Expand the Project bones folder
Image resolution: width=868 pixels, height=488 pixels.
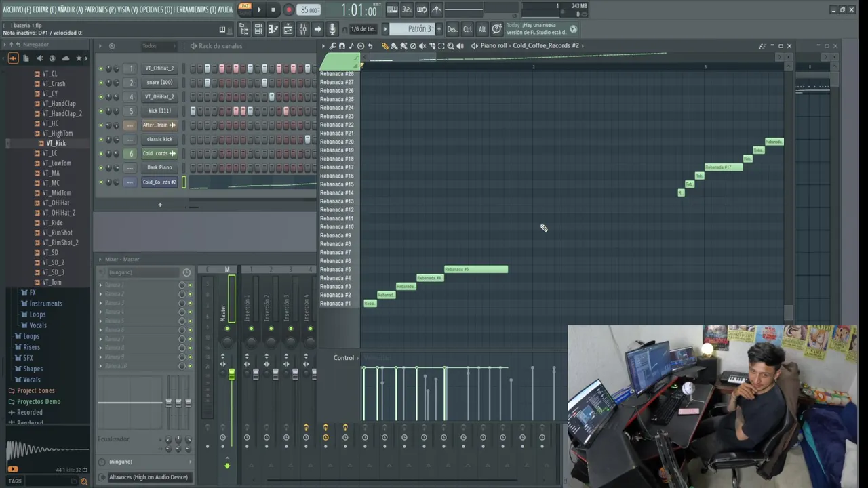click(36, 391)
